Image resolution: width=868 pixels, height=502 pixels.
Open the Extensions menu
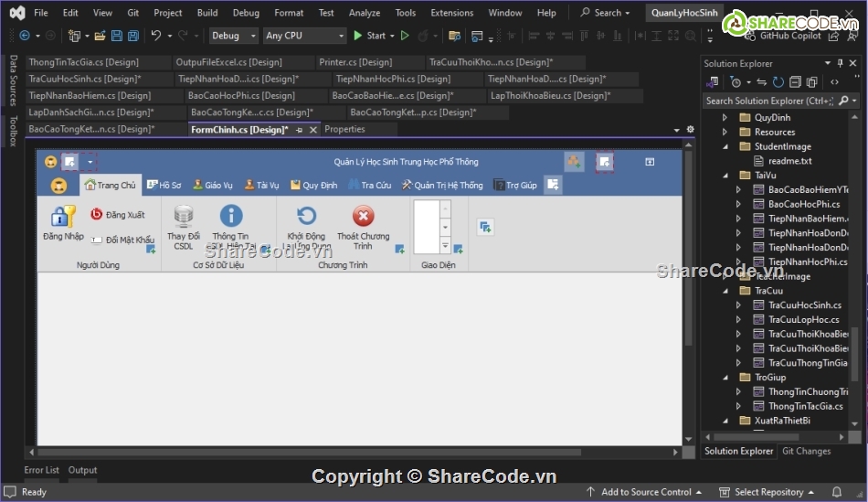point(452,12)
